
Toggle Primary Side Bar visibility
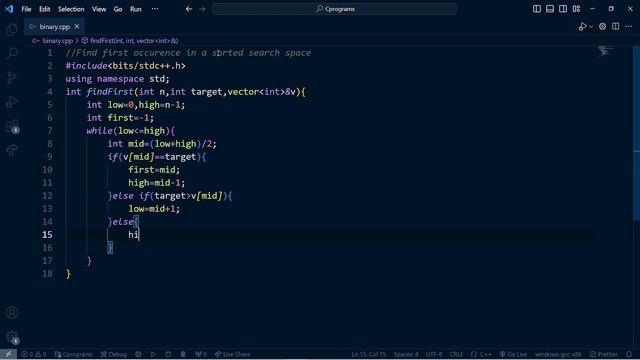[537, 9]
